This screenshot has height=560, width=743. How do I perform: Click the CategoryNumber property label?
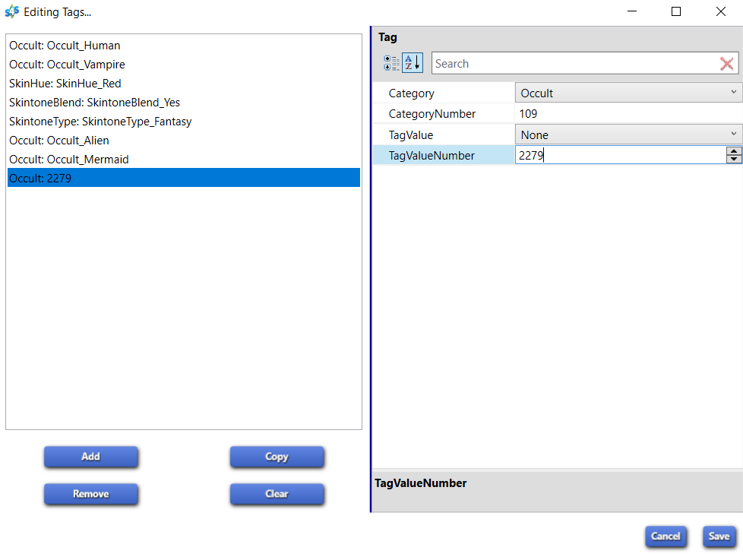pos(432,114)
